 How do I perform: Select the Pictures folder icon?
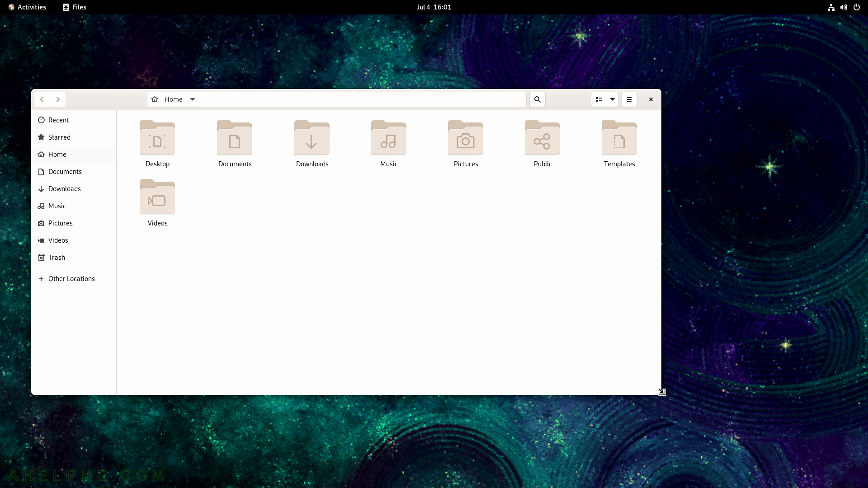[466, 138]
